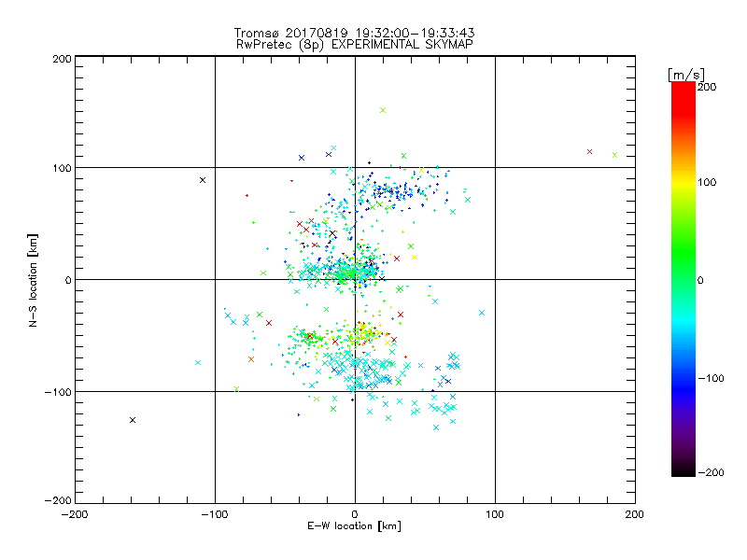Select the color bar's "0" label
747x560 pixels.
(700, 280)
